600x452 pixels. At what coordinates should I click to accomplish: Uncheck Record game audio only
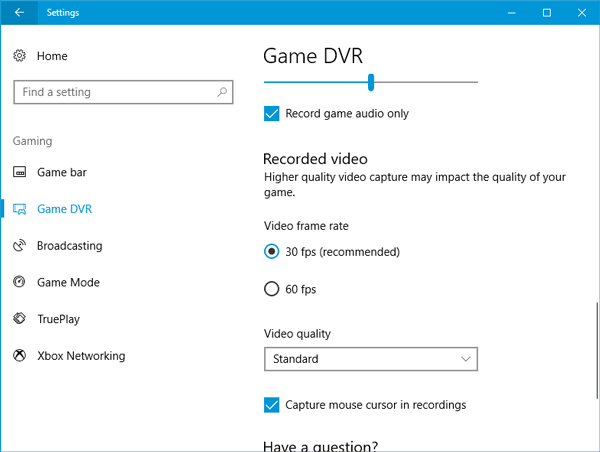click(x=271, y=114)
